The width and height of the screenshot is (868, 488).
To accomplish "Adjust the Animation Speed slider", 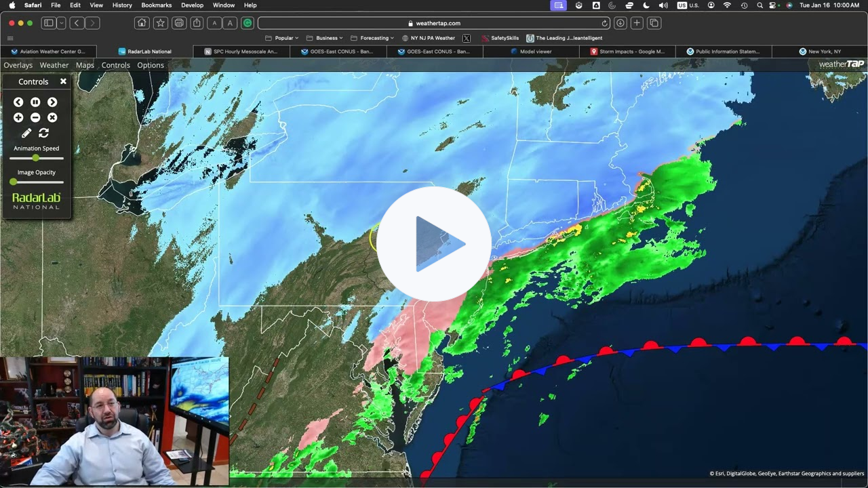I will pos(35,157).
